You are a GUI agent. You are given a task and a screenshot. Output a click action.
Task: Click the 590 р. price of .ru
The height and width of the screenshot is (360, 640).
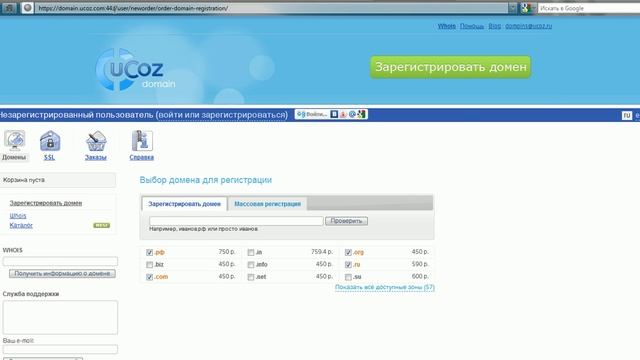point(420,264)
